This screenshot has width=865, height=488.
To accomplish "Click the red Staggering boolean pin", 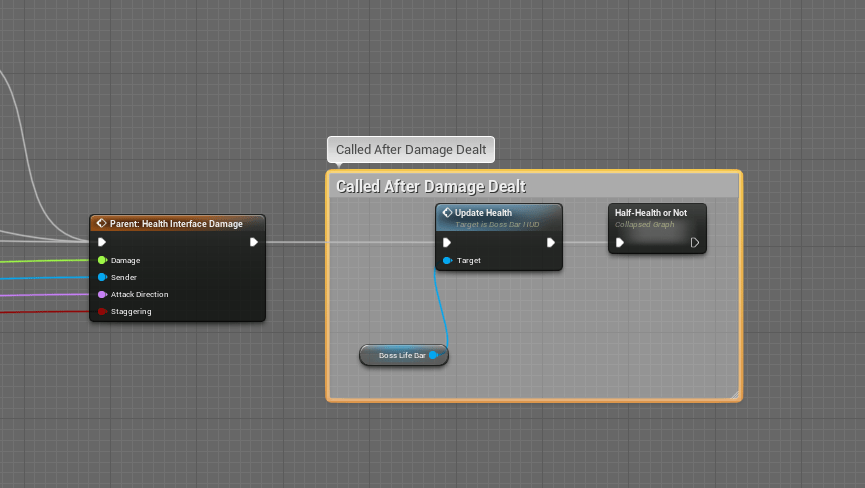I will coord(102,312).
